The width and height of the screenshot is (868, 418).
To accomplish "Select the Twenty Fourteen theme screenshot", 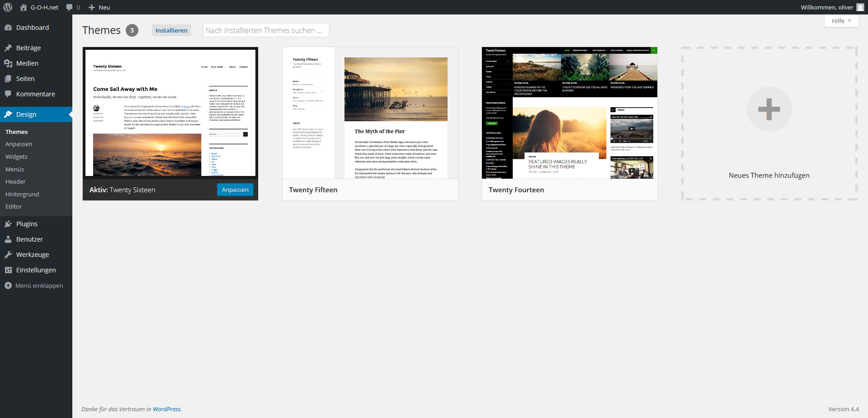I will tap(570, 113).
